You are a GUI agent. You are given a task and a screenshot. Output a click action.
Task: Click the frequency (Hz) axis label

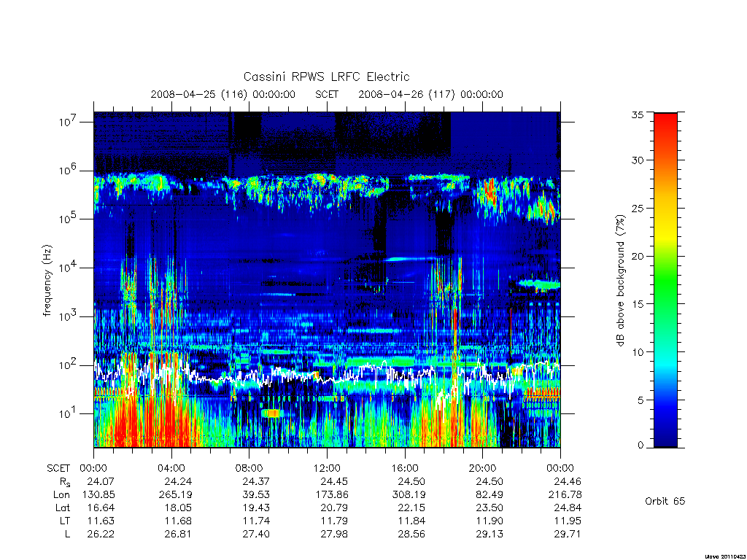click(47, 281)
